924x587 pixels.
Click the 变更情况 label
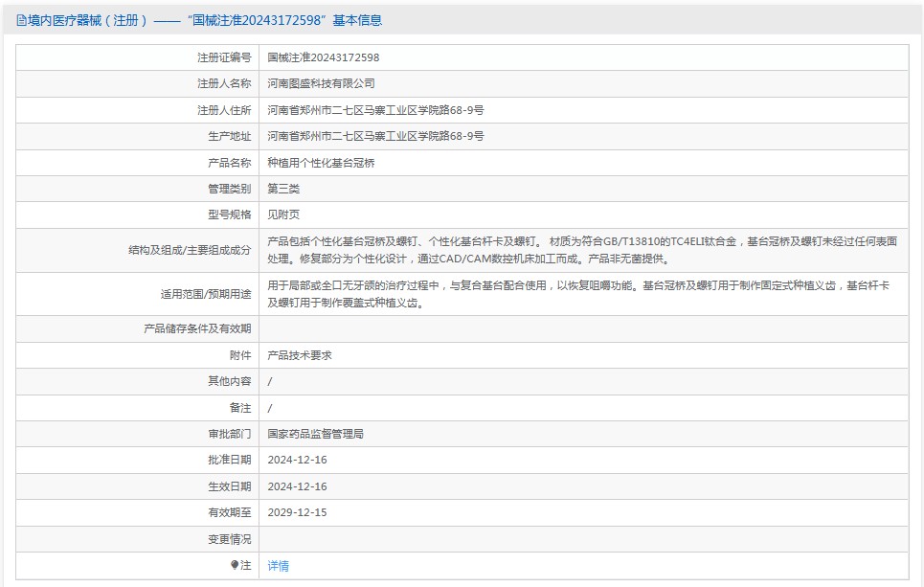click(x=229, y=539)
